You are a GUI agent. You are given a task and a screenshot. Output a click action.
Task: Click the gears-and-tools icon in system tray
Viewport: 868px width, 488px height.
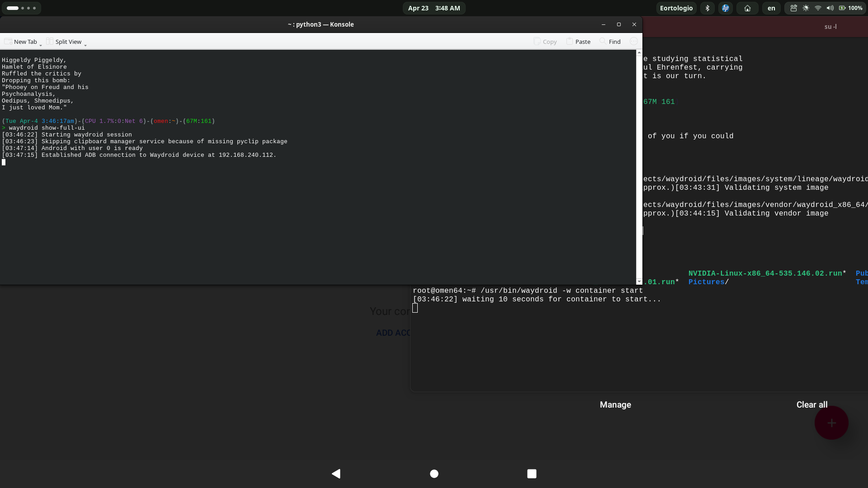(793, 8)
